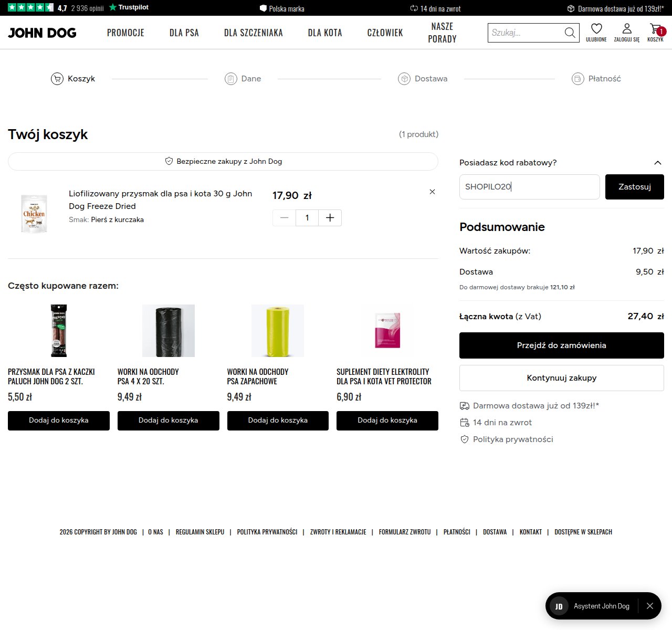Open the Asystent John Dog chat
This screenshot has width=672, height=630.
pyautogui.click(x=591, y=606)
